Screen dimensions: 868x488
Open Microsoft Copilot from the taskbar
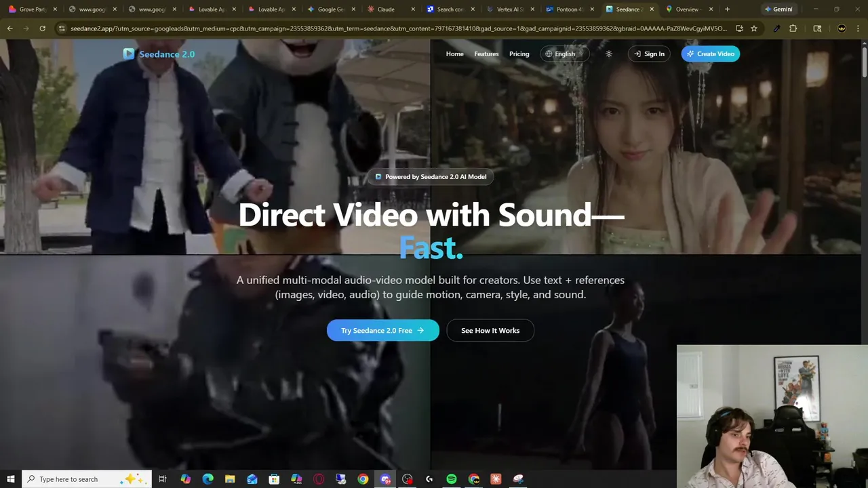pos(185,479)
